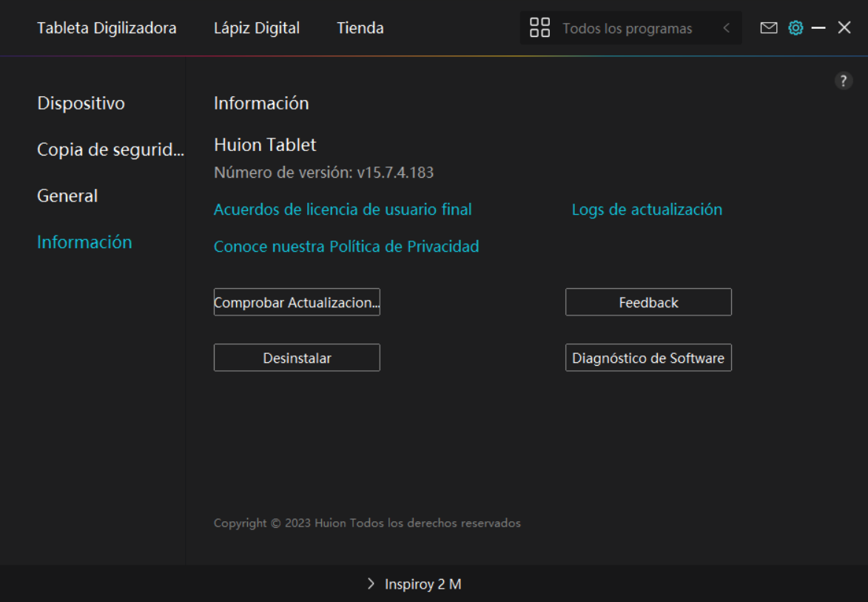Go to the Tienda tab
Screen dimensions: 868x602
[x=360, y=28]
